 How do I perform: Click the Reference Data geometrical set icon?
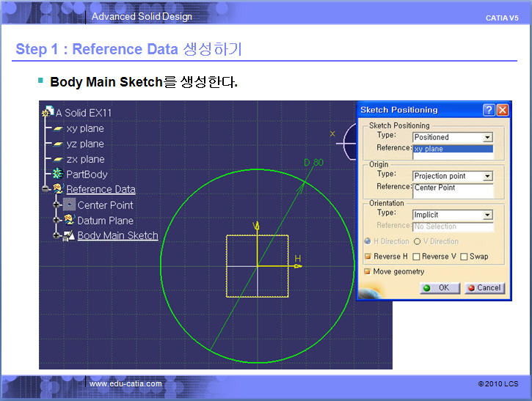59,189
